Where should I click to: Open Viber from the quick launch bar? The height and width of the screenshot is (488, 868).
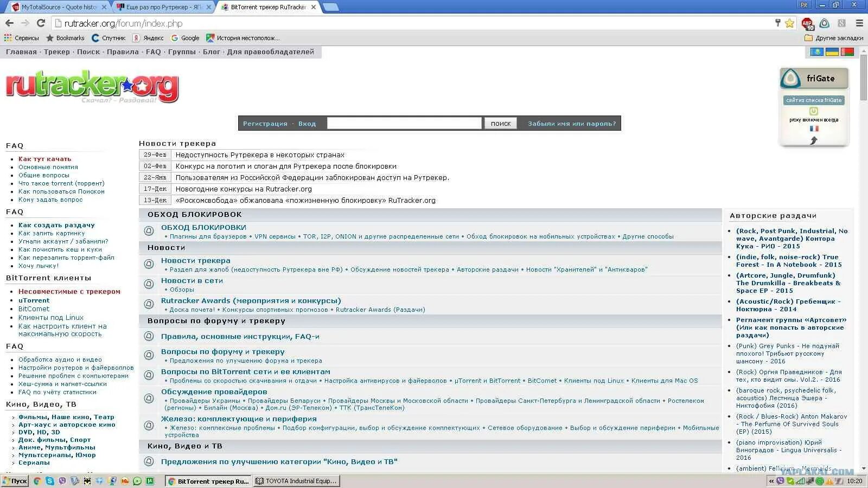pos(62,481)
